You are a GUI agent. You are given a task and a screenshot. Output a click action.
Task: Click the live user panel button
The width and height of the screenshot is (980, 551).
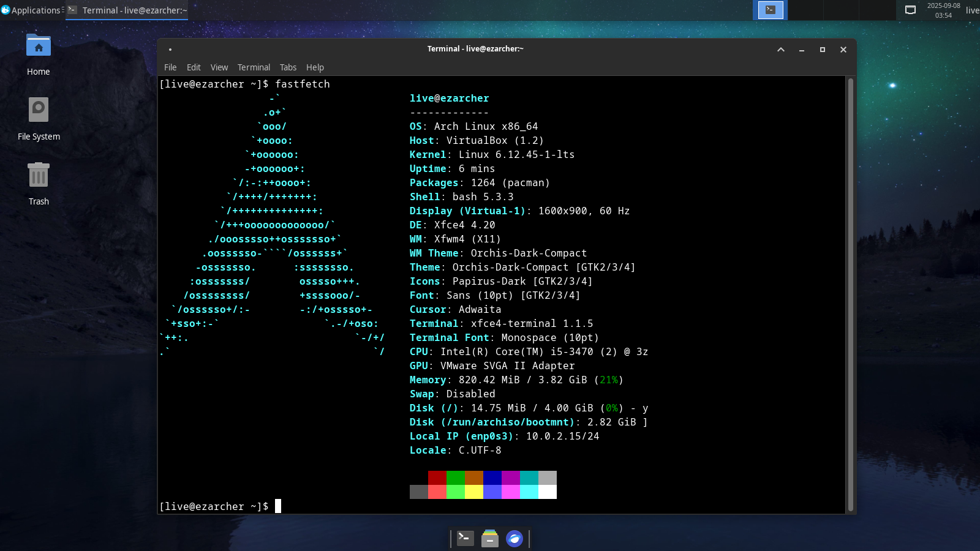click(972, 10)
